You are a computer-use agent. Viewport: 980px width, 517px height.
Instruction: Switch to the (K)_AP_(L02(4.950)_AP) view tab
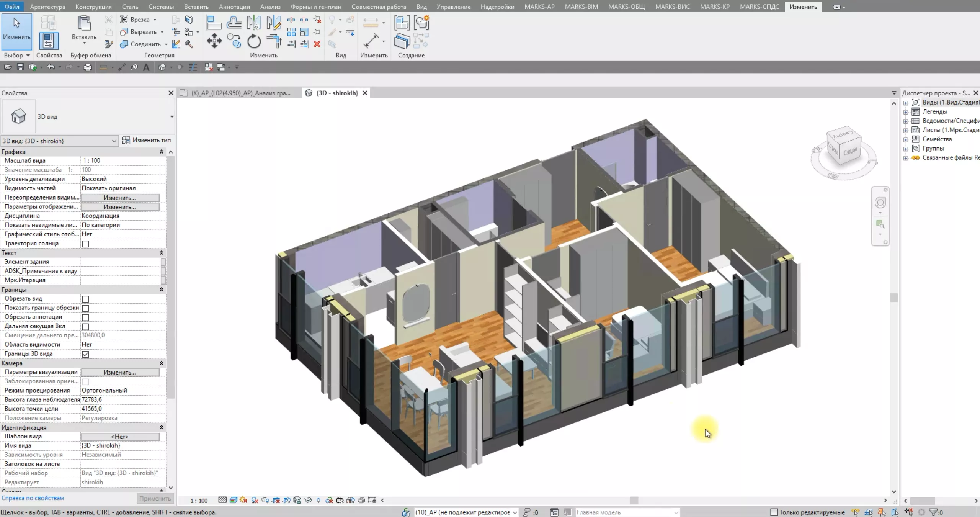(240, 93)
